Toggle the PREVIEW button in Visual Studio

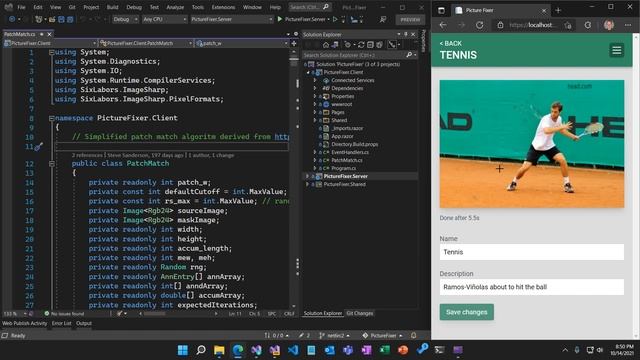click(410, 19)
